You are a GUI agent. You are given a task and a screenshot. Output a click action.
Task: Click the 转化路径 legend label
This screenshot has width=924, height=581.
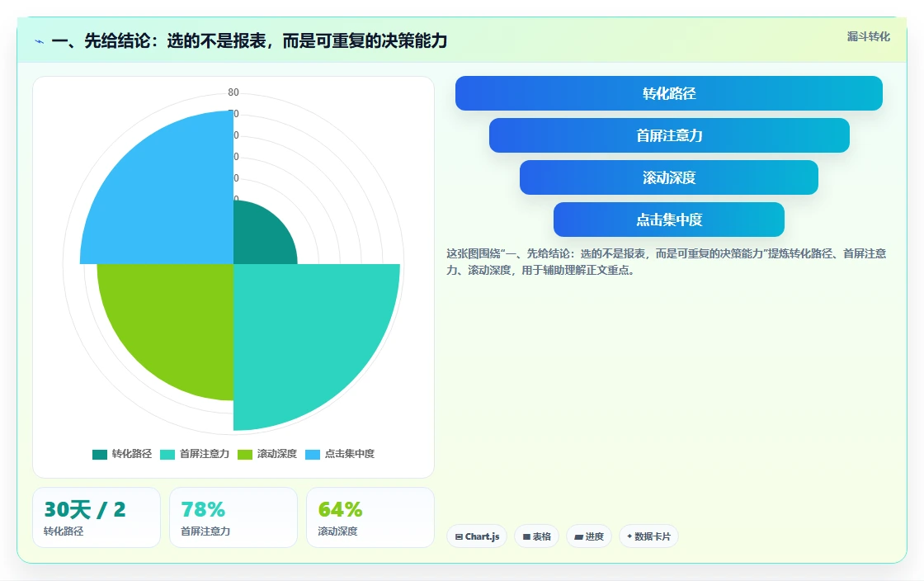[x=132, y=454]
